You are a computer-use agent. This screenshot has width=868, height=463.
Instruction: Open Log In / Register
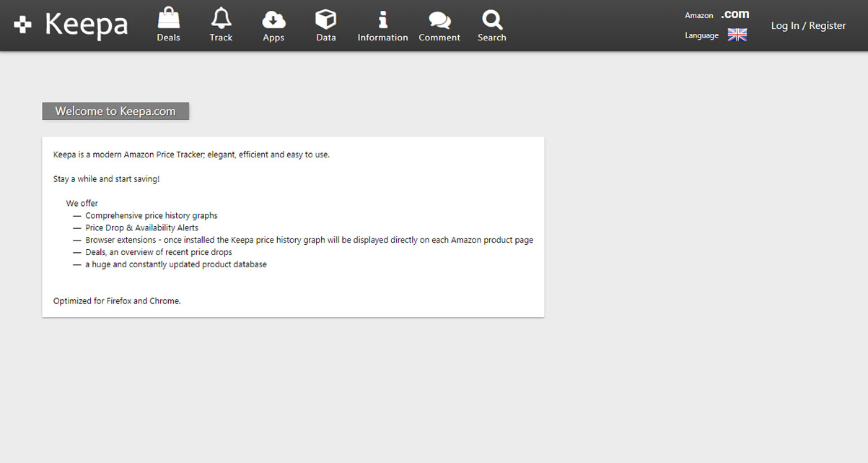(x=808, y=25)
